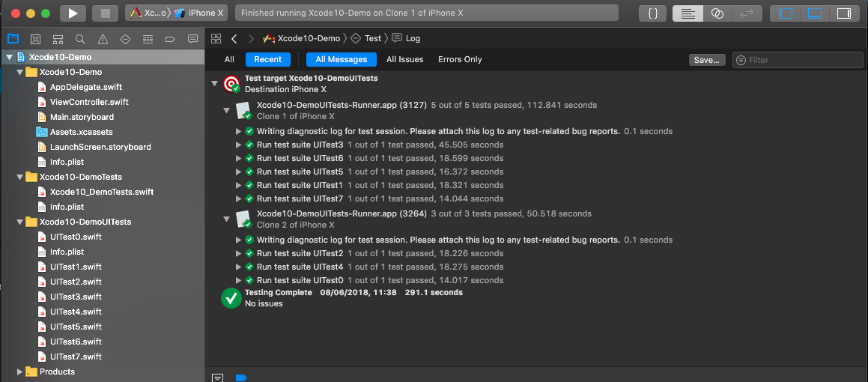The image size is (868, 382).
Task: Expand the UITest3 test suite row
Action: 239,145
